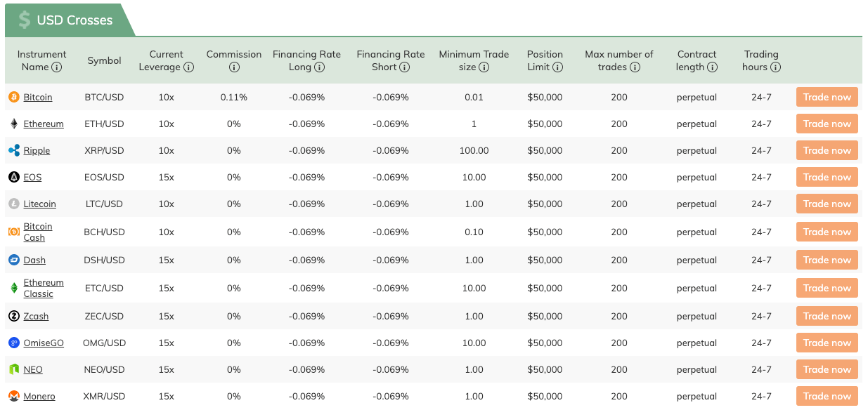Click the Dash coin icon
The width and height of the screenshot is (868, 410).
click(x=14, y=260)
